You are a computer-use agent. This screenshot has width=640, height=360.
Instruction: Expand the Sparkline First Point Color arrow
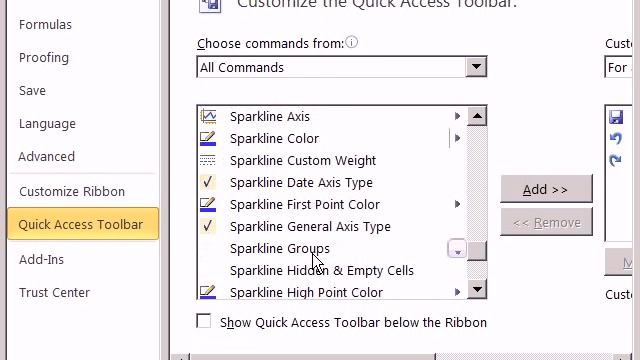click(458, 204)
